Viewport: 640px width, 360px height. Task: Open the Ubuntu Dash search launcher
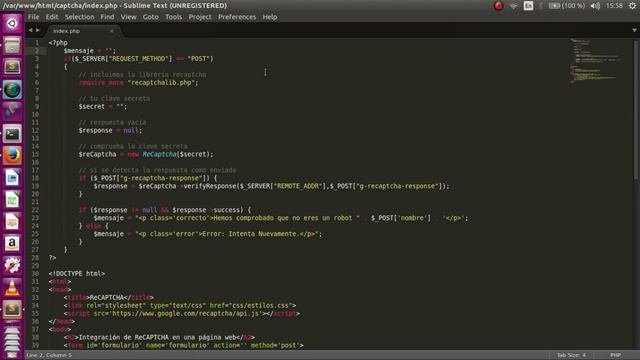pos(12,23)
